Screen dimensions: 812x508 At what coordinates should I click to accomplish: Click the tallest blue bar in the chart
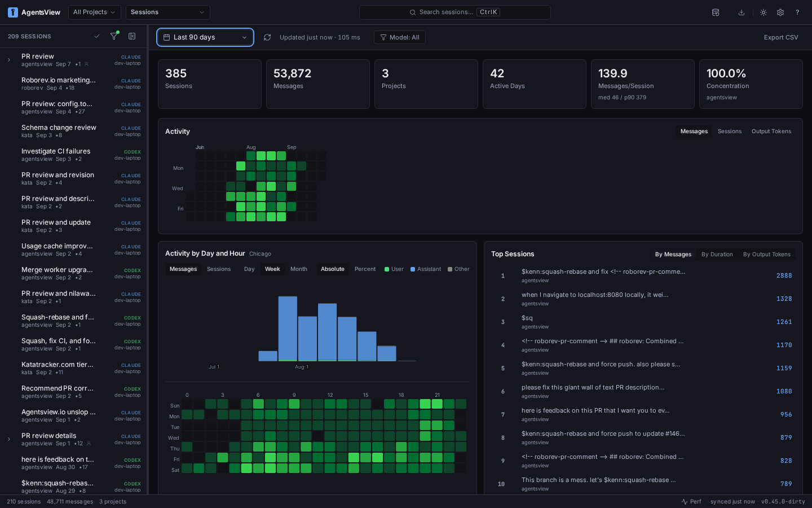pos(288,329)
